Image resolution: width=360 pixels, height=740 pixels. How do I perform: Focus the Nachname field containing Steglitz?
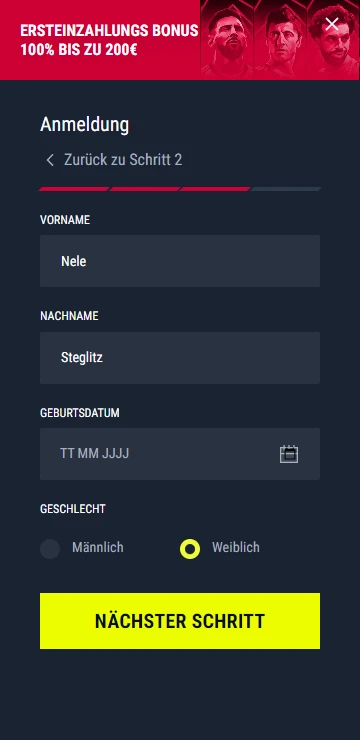click(x=180, y=358)
